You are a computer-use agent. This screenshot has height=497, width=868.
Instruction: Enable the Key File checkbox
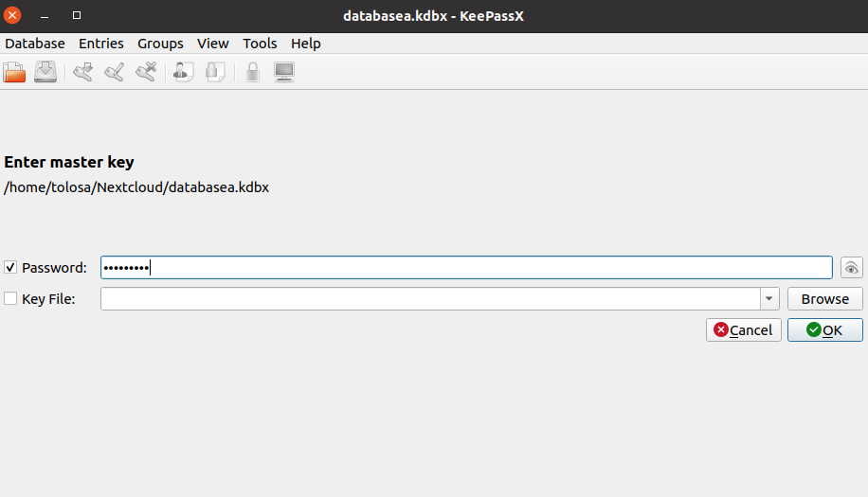pos(11,299)
